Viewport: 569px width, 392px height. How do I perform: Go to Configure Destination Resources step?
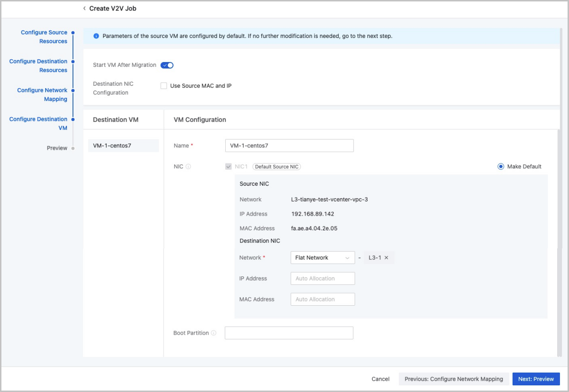[x=38, y=66]
